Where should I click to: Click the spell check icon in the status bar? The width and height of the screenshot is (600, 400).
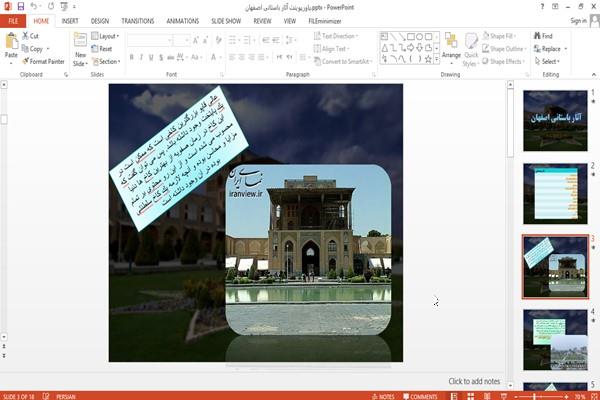(46, 396)
